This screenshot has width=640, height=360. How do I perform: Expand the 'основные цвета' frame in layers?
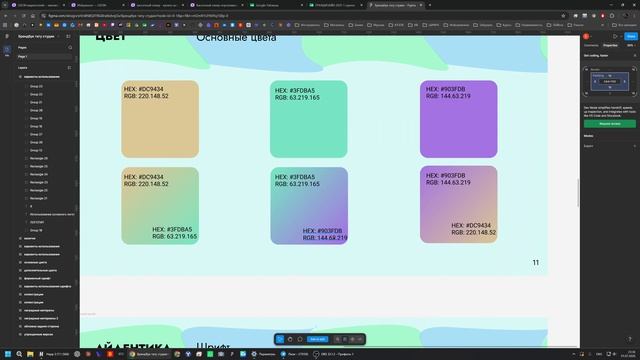pyautogui.click(x=20, y=262)
